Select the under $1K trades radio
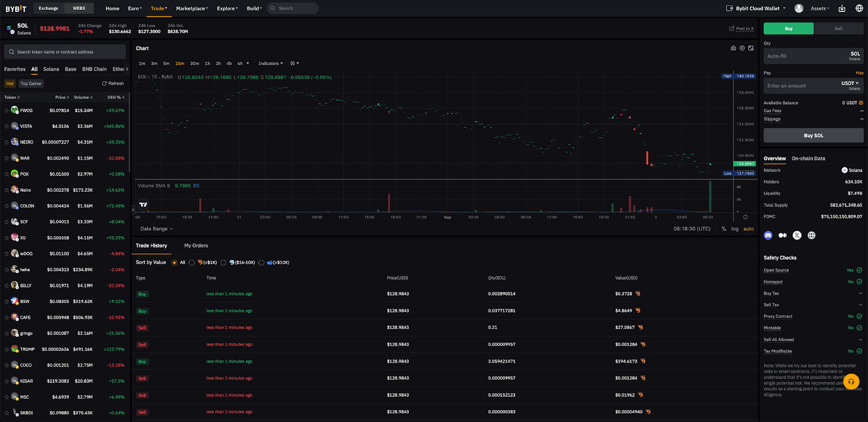This screenshot has width=868, height=422. [x=192, y=263]
